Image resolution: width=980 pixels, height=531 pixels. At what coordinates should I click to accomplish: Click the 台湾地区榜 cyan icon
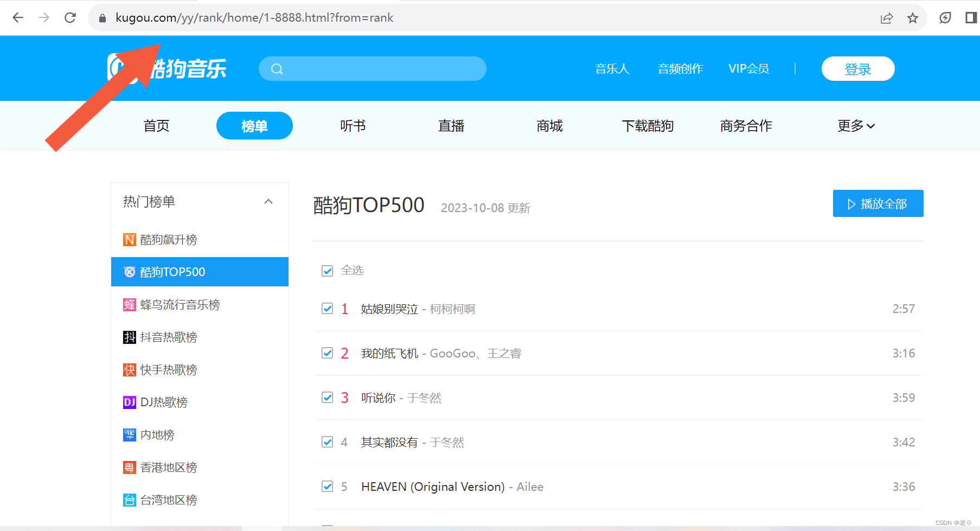130,500
